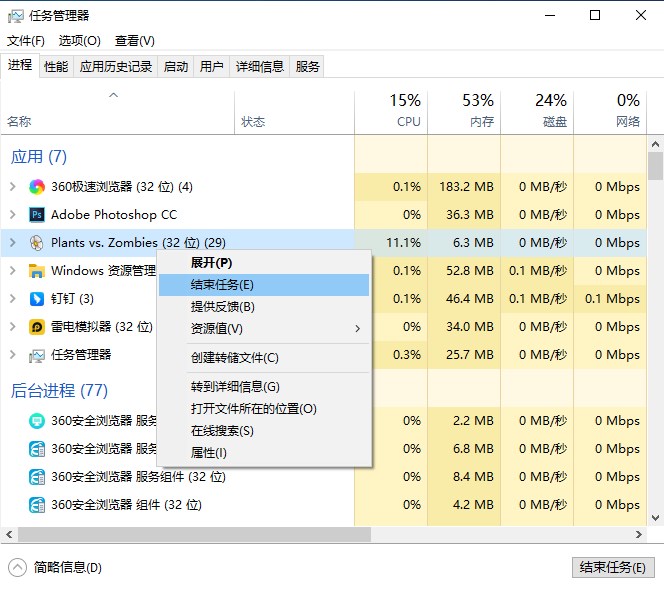Sort by the CPU column header
The width and height of the screenshot is (664, 592).
coord(391,113)
